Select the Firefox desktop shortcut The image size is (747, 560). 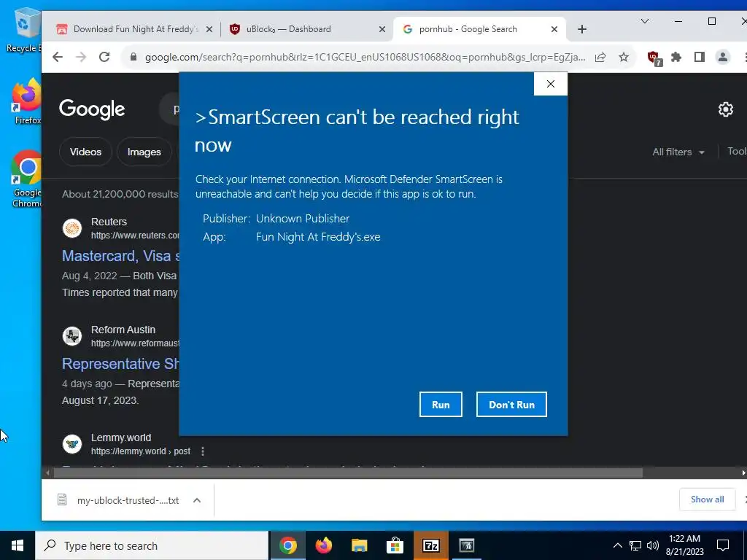click(27, 102)
